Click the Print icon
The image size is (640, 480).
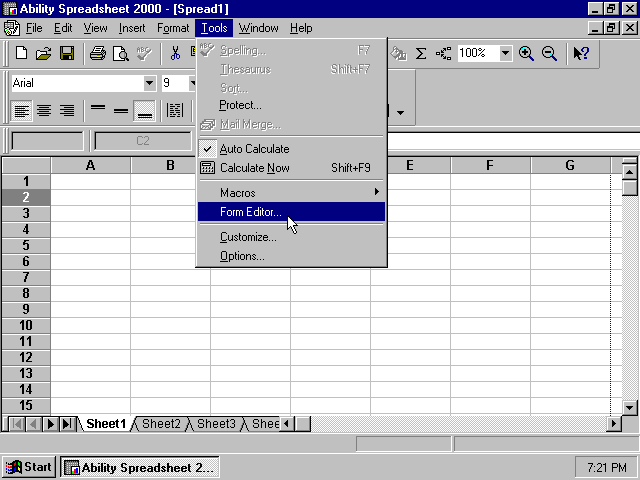[x=98, y=53]
